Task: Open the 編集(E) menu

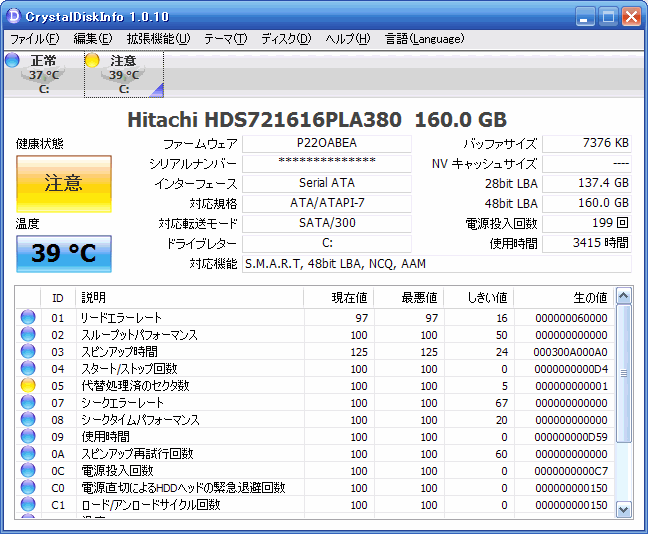Action: point(93,39)
